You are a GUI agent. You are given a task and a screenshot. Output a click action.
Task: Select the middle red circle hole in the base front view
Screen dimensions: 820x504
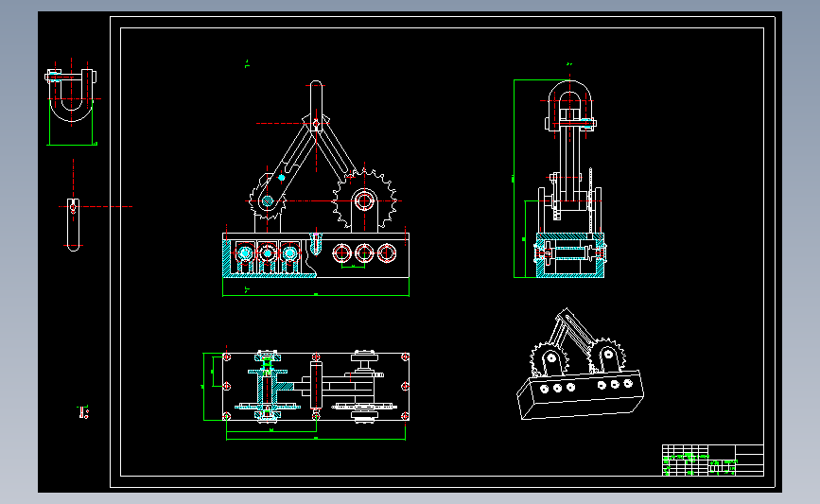pos(364,253)
